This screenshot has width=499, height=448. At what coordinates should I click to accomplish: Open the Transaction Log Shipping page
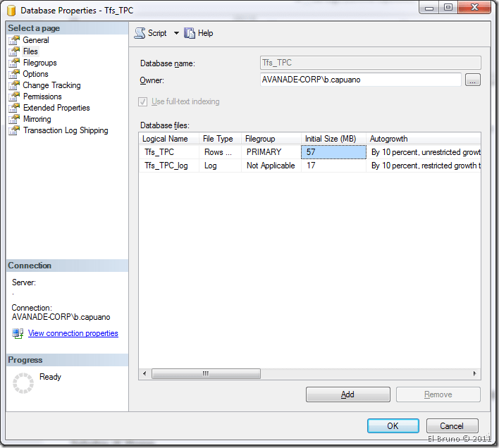point(66,130)
